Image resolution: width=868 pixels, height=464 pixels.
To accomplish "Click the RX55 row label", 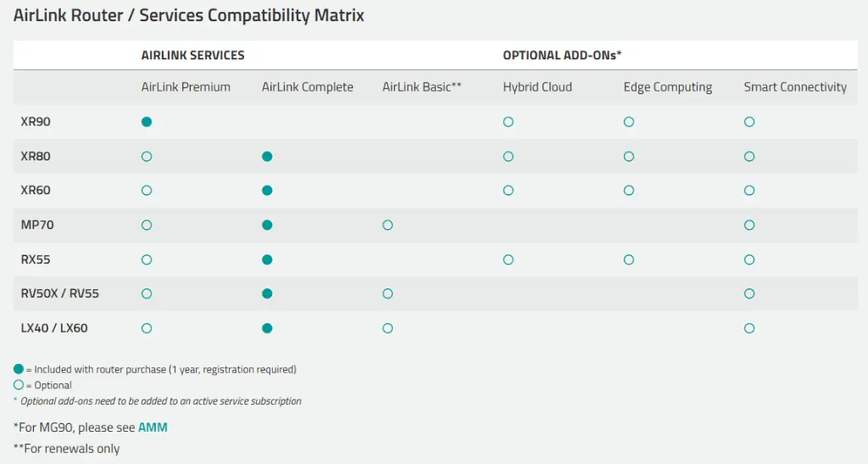I will tap(36, 260).
